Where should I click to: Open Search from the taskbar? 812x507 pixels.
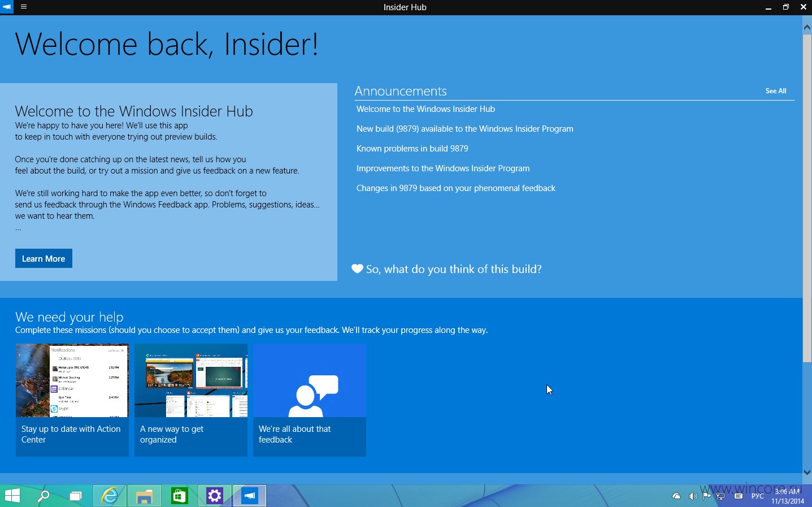tap(44, 496)
